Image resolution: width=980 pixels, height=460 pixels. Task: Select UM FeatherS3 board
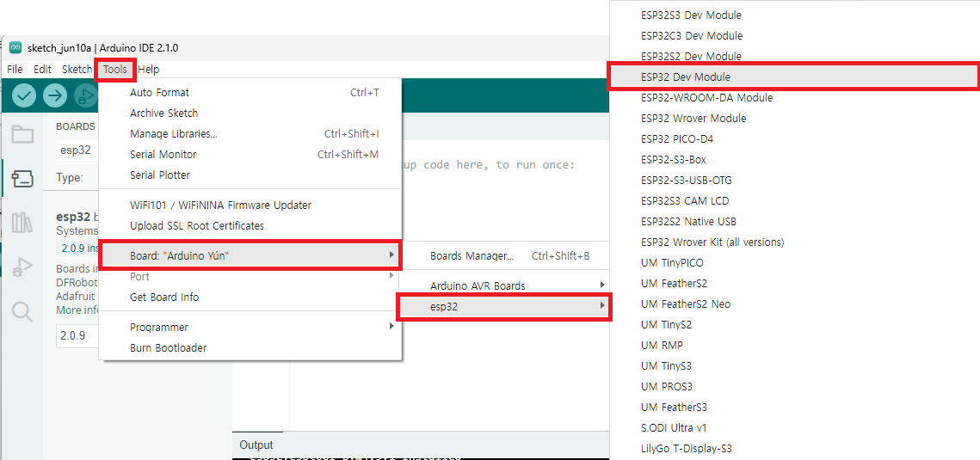click(x=794, y=407)
